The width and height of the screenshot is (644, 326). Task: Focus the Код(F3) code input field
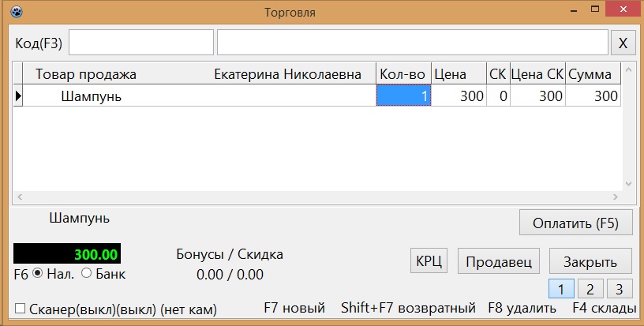tap(141, 42)
